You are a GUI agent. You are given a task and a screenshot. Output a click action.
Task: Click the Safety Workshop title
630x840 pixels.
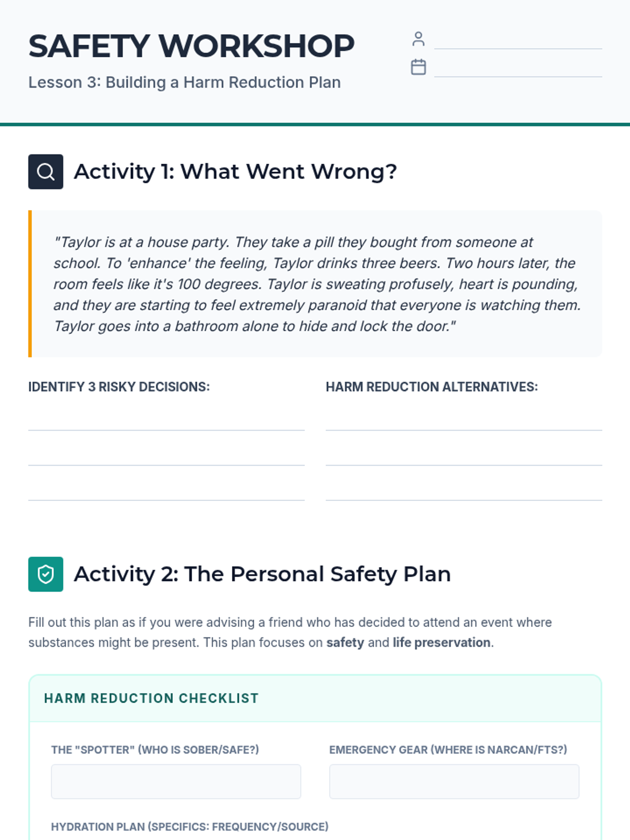pos(192,46)
